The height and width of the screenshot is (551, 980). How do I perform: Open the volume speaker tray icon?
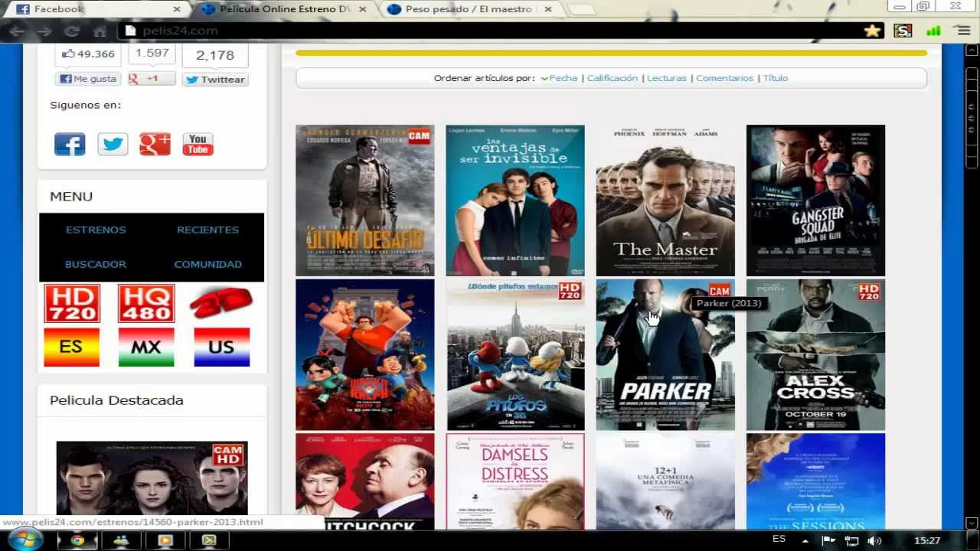[x=874, y=540]
